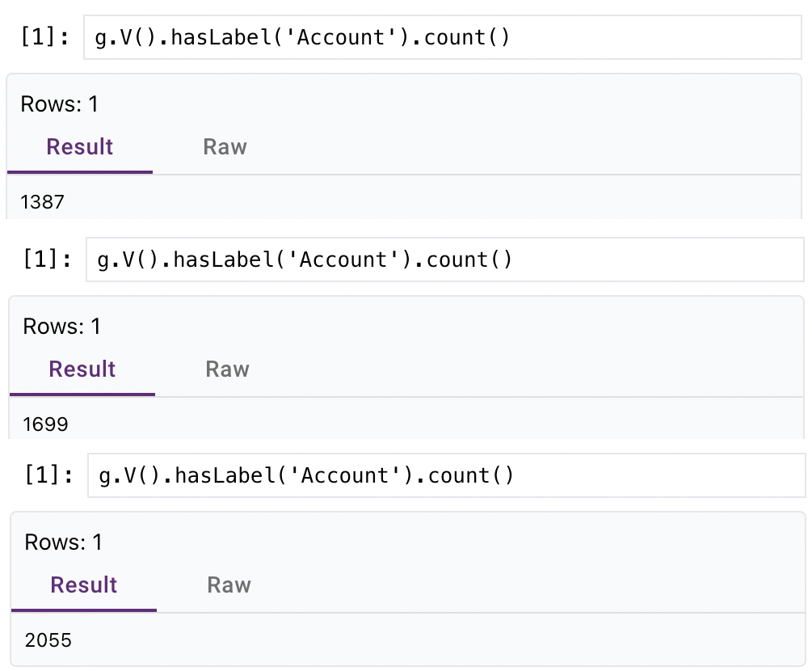Viewport: 812px width, 671px height.
Task: Switch to Raw tab for the 1387 result
Action: [225, 147]
